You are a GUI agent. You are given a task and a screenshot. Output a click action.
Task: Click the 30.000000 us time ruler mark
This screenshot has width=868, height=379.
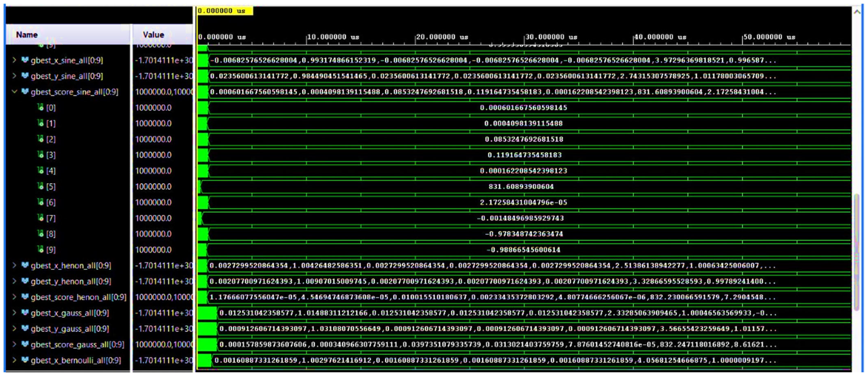551,37
